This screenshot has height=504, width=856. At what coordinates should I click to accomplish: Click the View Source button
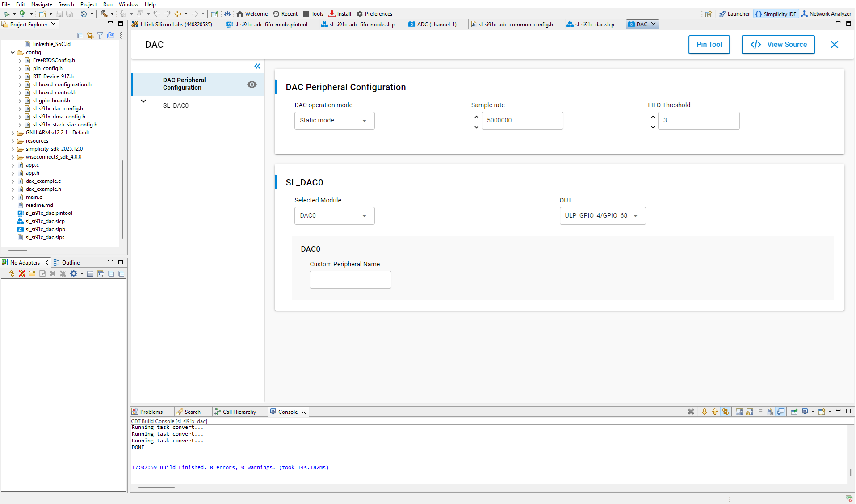[x=778, y=45]
